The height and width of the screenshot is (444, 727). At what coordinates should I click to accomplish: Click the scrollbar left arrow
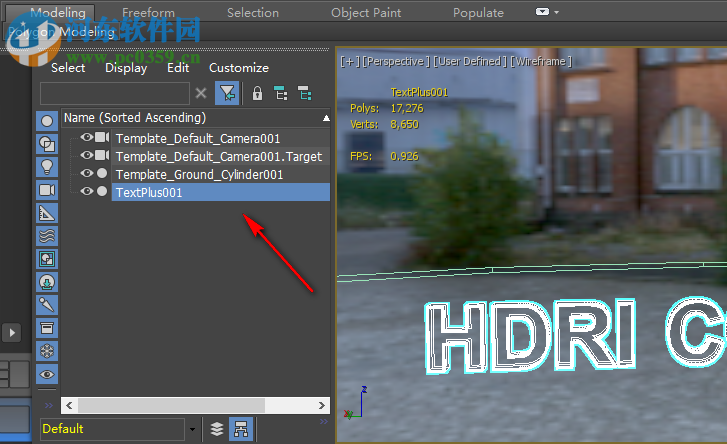pos(69,406)
